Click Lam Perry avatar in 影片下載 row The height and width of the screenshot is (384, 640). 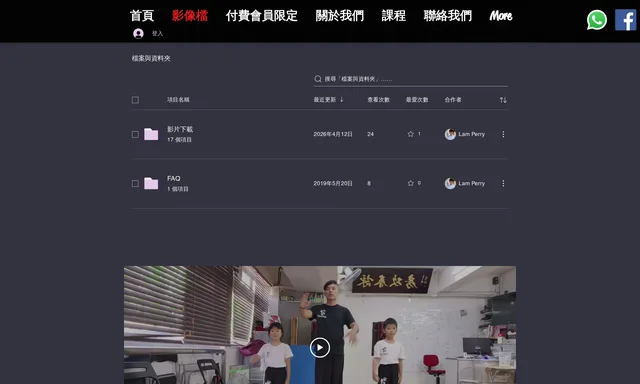tap(450, 134)
